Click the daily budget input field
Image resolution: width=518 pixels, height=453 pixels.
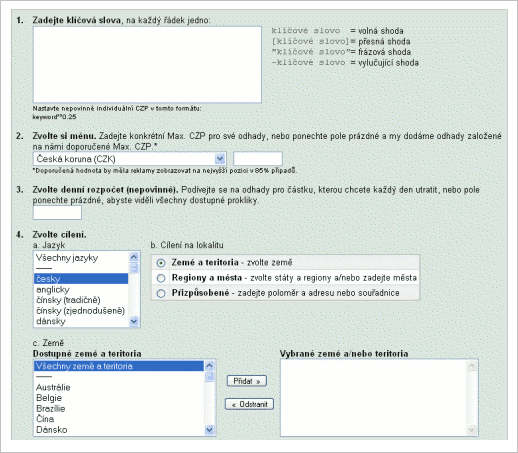tap(57, 212)
